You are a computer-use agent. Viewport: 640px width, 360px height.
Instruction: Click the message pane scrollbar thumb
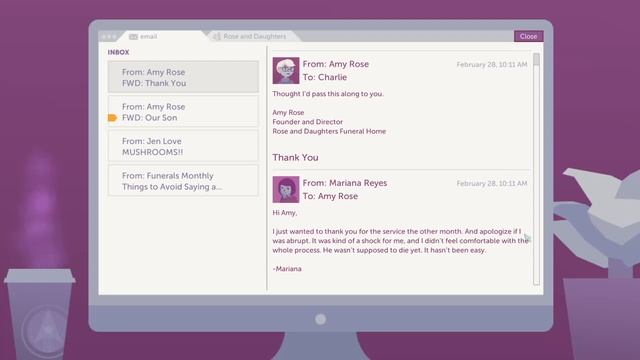coord(536,59)
